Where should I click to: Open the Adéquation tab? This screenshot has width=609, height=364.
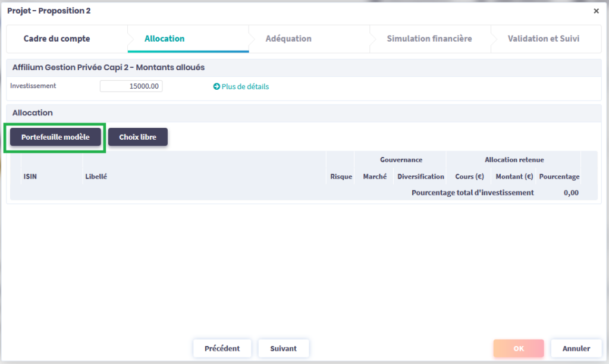pos(288,39)
